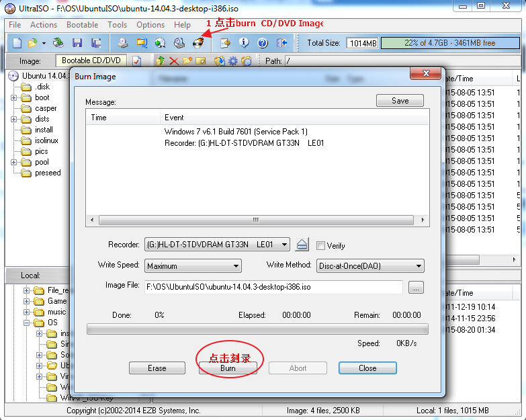Click left arrow of message list scrollbar
This screenshot has height=420, width=526.
(x=92, y=220)
